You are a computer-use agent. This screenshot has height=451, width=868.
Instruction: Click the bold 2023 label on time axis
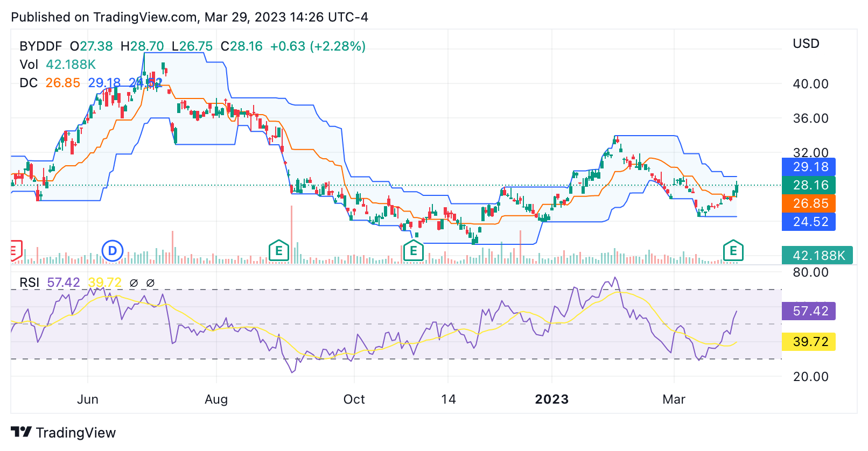(552, 399)
